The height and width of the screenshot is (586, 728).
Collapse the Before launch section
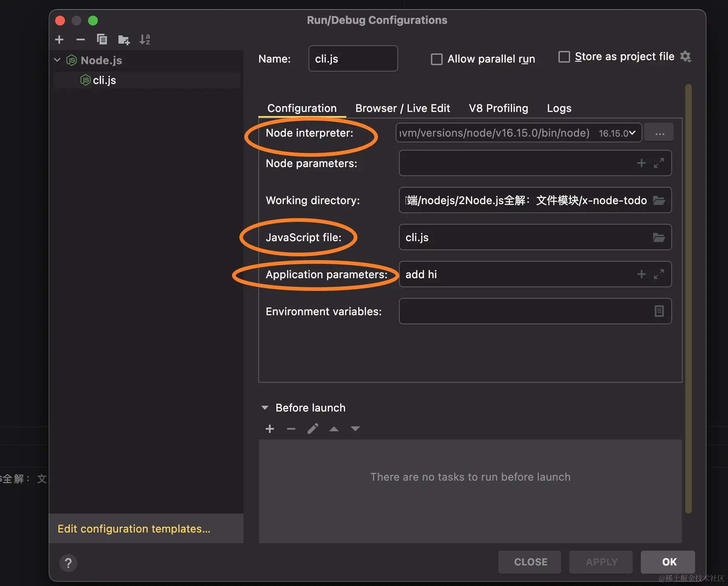pyautogui.click(x=265, y=408)
